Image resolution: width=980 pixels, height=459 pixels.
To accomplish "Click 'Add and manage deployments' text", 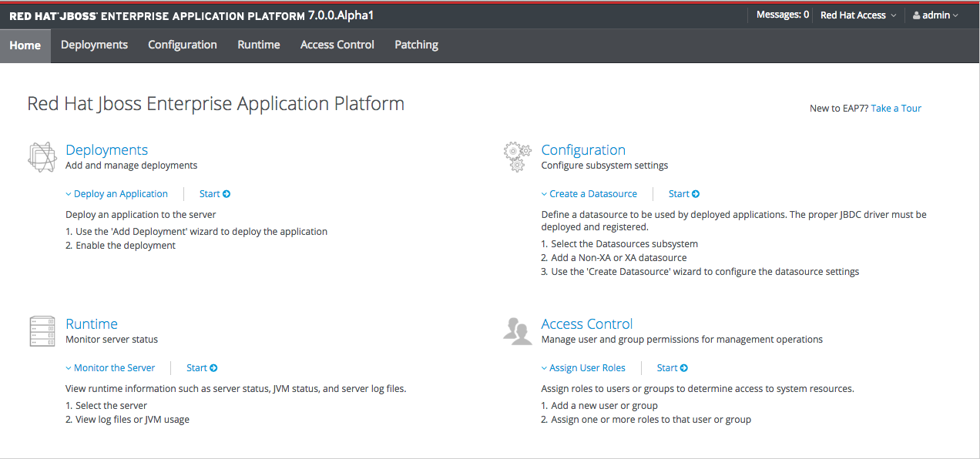I will pos(132,166).
